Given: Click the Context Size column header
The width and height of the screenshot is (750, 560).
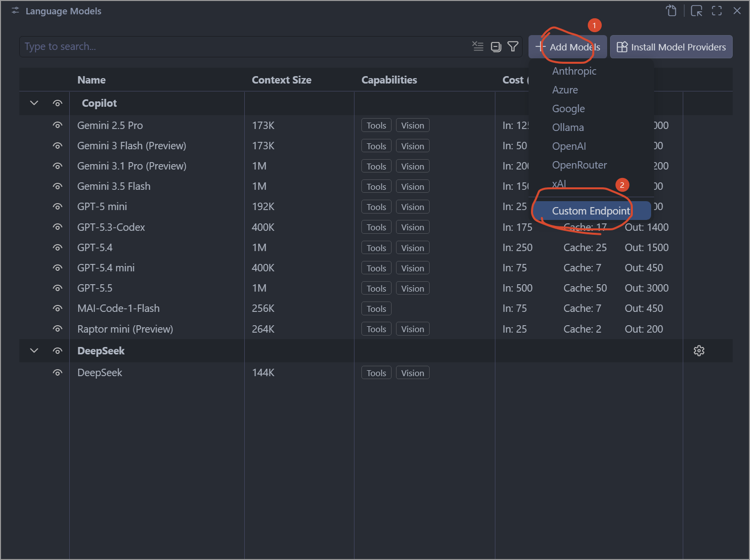Looking at the screenshot, I should [282, 80].
